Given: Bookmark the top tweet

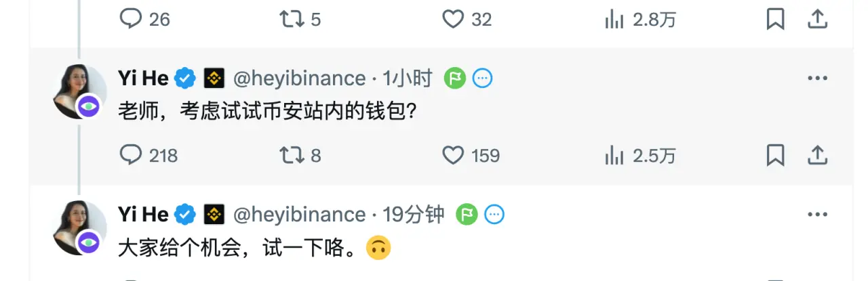Looking at the screenshot, I should tap(775, 20).
